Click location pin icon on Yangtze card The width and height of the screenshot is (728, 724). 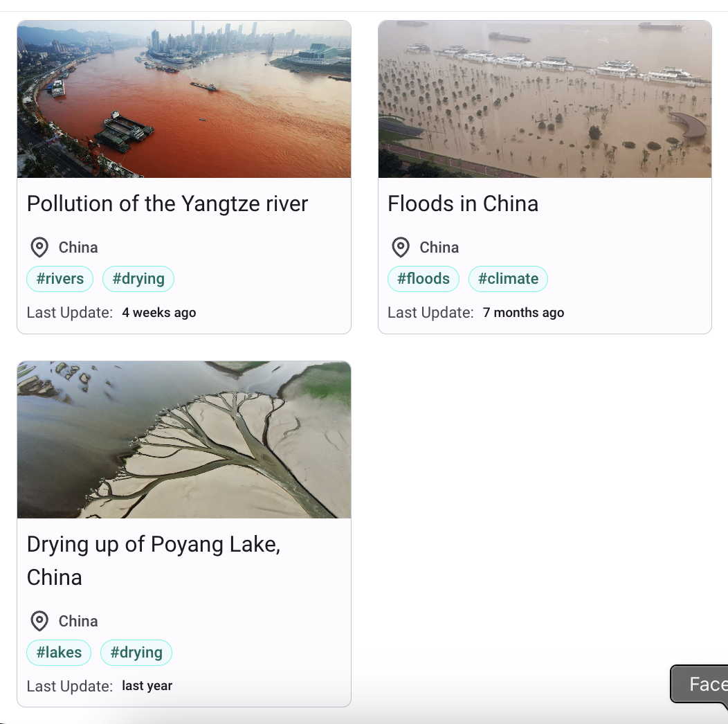pos(39,247)
